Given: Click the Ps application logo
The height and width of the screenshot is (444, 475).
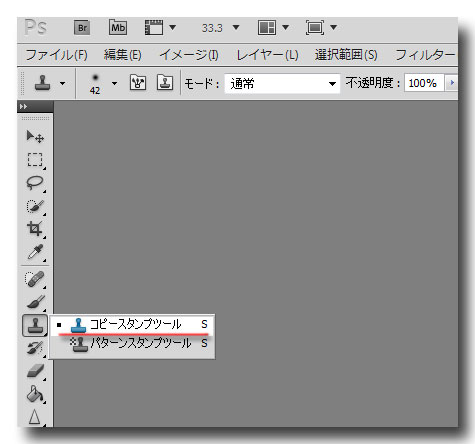Looking at the screenshot, I should tap(36, 27).
